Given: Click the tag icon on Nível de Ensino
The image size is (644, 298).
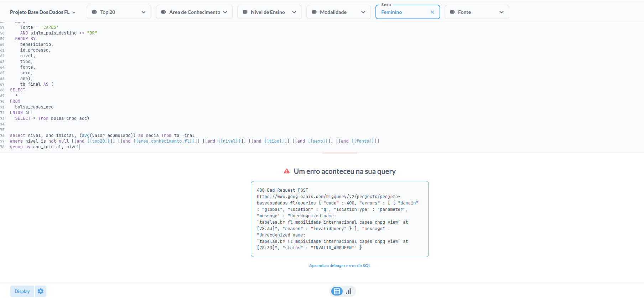Looking at the screenshot, I should [x=245, y=12].
